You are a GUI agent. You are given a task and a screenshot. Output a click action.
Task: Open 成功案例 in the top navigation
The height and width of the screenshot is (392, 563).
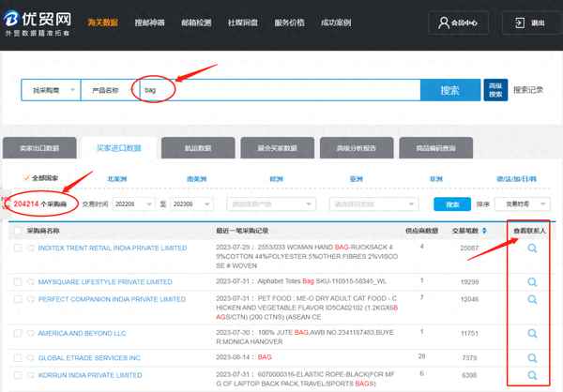336,23
